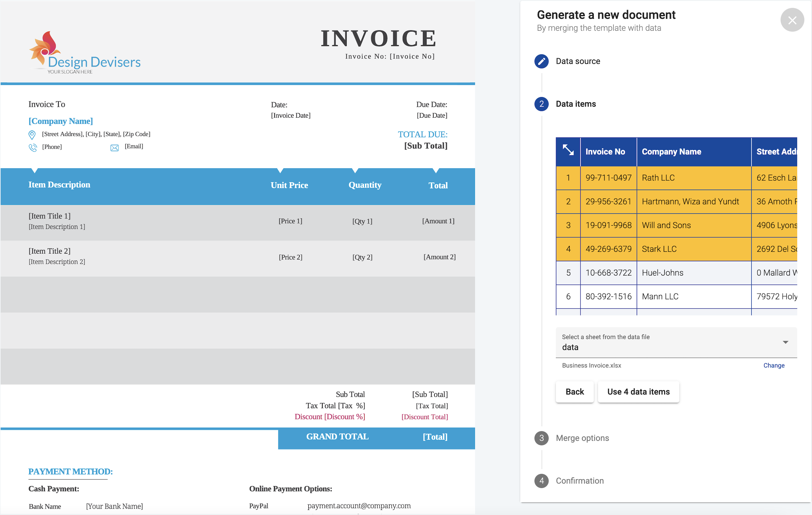Click the Company Name column header
The image size is (812, 515).
[x=671, y=151]
